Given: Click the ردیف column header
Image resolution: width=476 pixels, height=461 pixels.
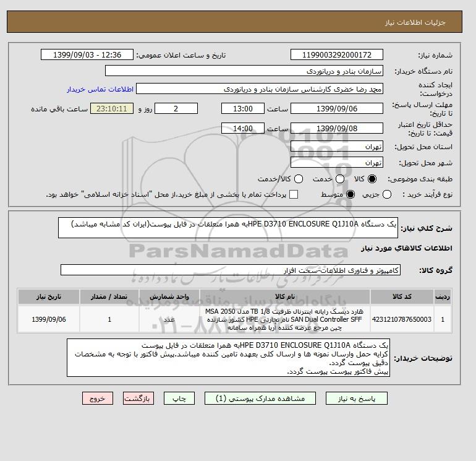Looking at the screenshot, I should (443, 296).
